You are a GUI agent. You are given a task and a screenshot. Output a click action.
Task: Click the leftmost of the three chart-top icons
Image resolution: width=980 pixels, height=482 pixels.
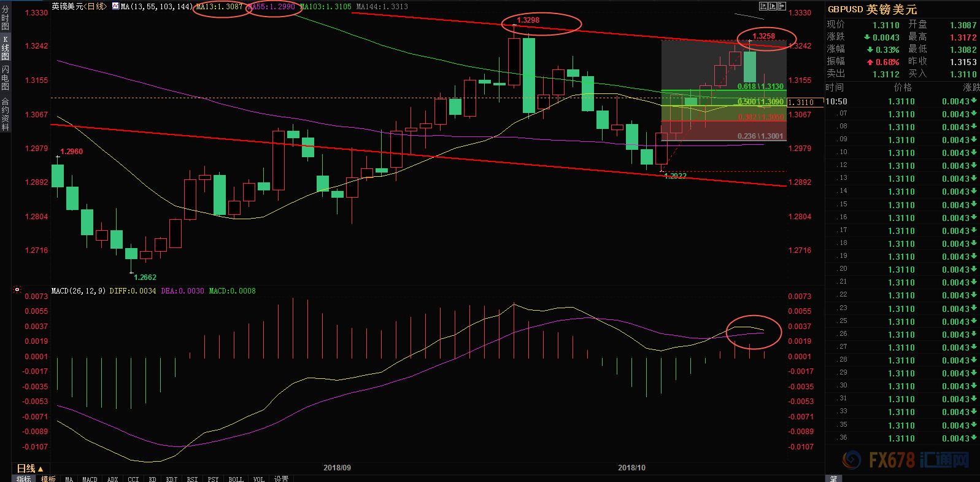(x=763, y=6)
